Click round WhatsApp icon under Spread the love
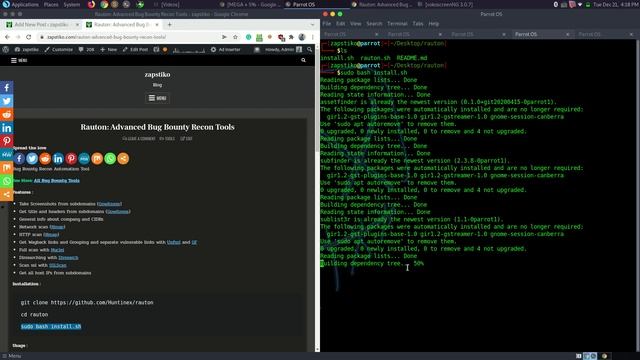Screen dimensions: 640x360 point(110,158)
